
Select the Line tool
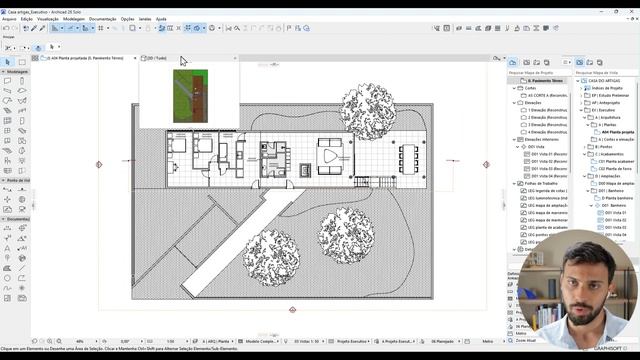tap(22, 268)
